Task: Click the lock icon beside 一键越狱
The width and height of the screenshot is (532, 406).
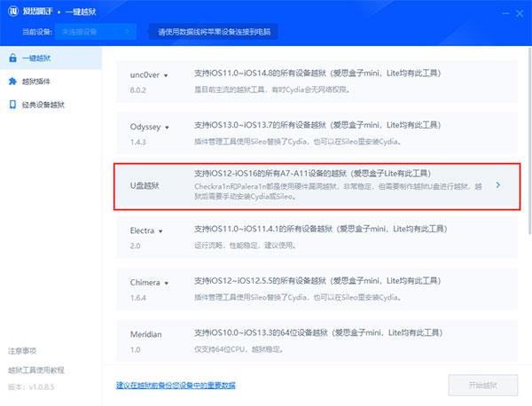Action: (12, 59)
